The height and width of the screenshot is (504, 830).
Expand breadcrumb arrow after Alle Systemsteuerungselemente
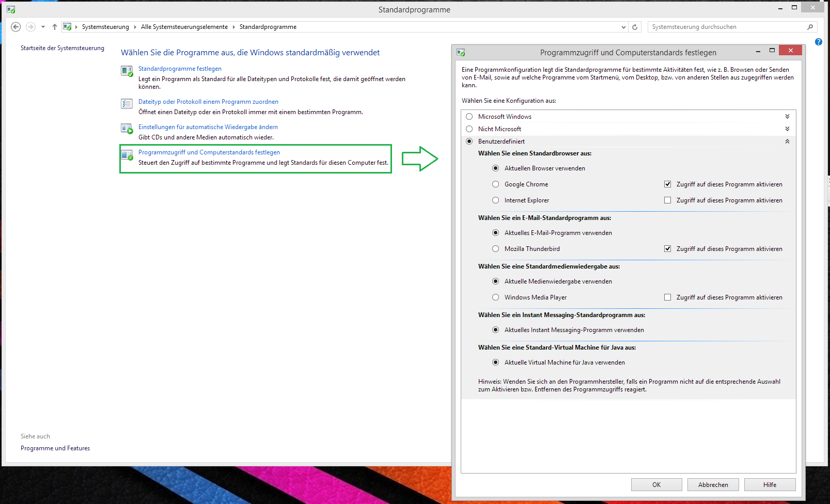234,27
